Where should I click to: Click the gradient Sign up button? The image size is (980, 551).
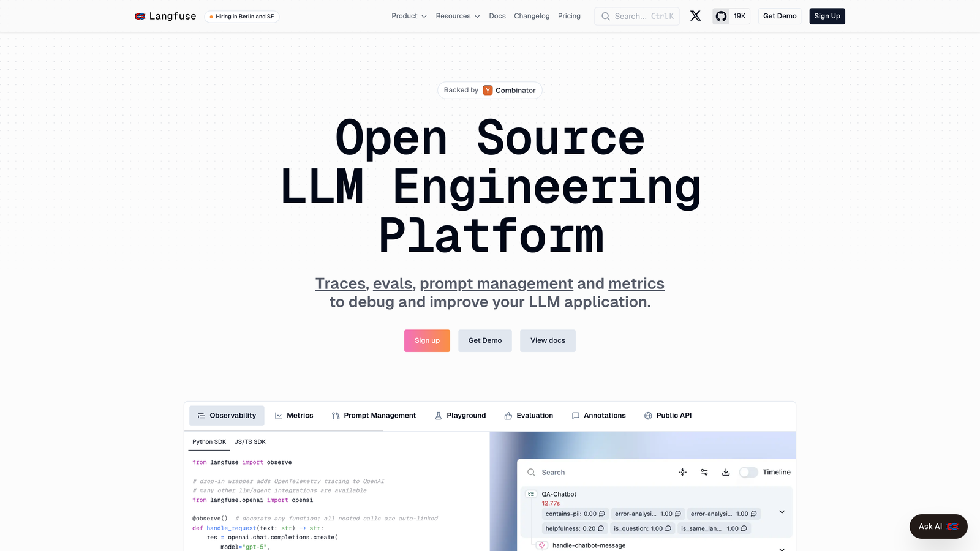[427, 341]
